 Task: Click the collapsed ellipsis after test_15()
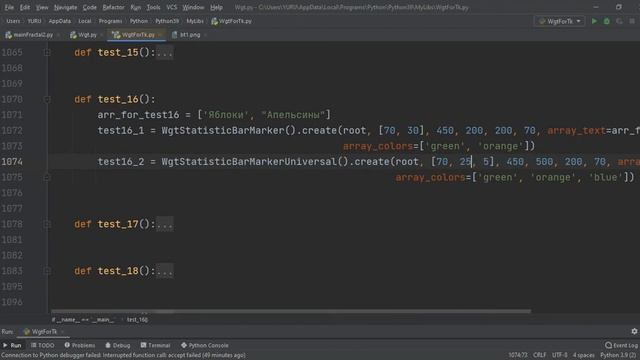[x=164, y=53]
